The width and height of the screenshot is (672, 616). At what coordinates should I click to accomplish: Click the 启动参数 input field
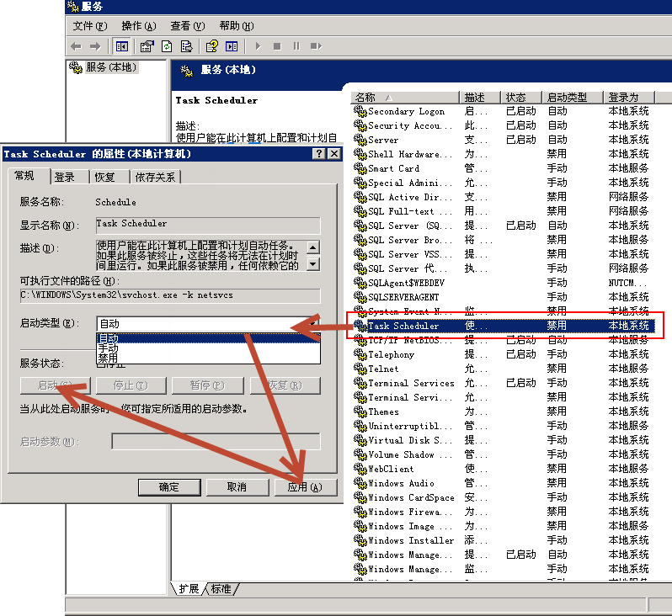point(216,441)
